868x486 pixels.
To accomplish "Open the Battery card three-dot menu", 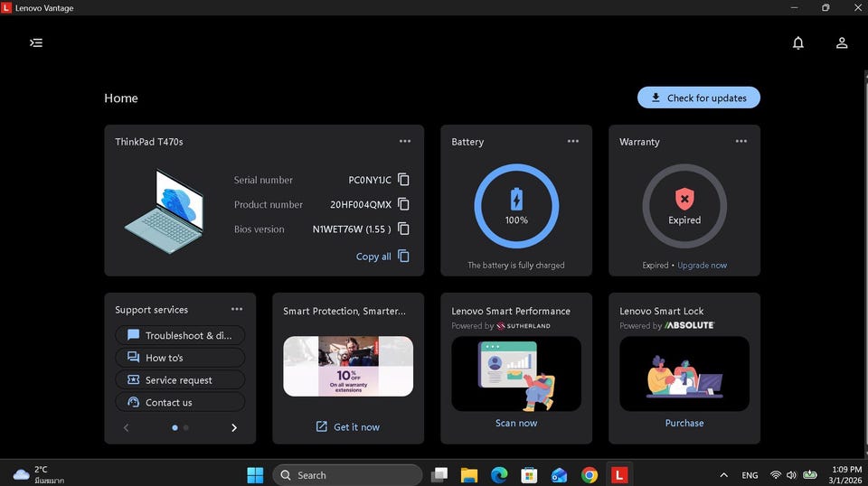I will coord(573,141).
